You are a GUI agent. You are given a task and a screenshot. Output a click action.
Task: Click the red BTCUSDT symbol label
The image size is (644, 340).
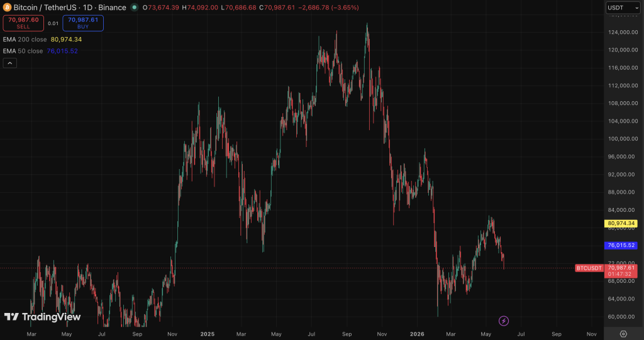coord(589,268)
